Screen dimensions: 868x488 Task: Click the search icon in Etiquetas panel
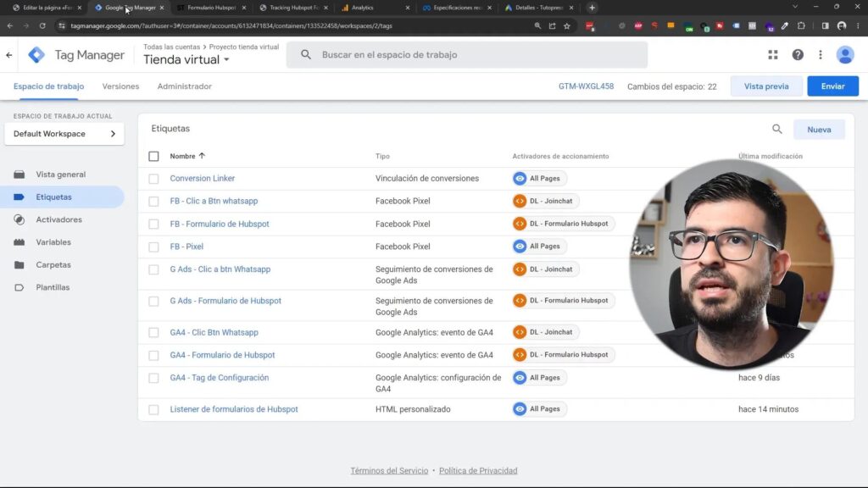point(776,130)
